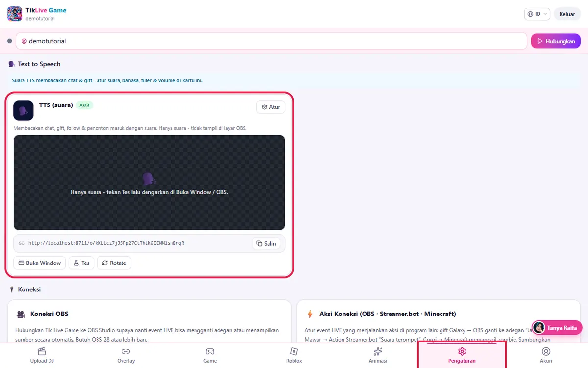Focus the demotutorial username input field
Viewport: 588px width, 368px height.
click(271, 41)
